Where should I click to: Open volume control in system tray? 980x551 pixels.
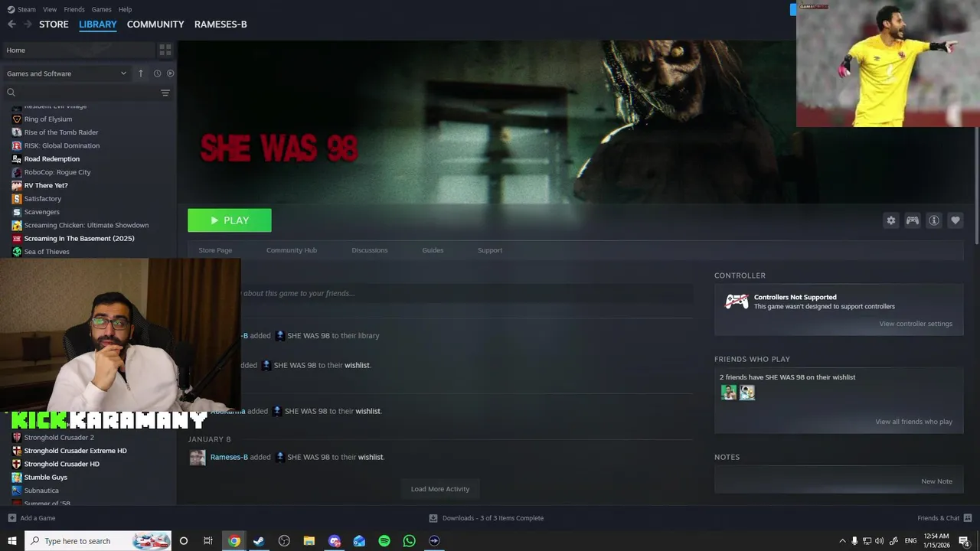point(879,541)
